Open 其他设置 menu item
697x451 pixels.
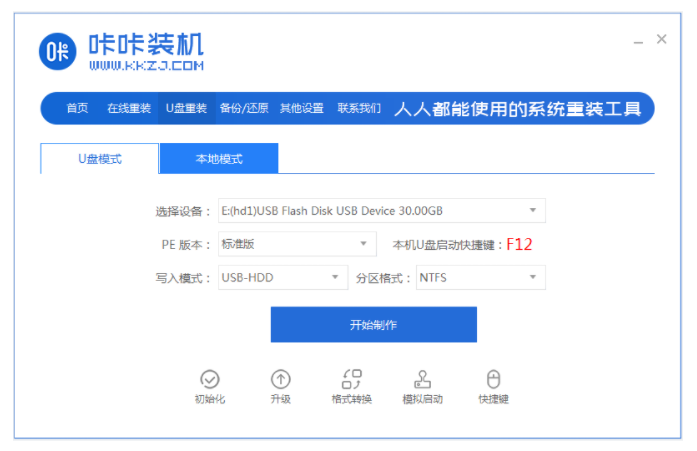click(x=302, y=108)
